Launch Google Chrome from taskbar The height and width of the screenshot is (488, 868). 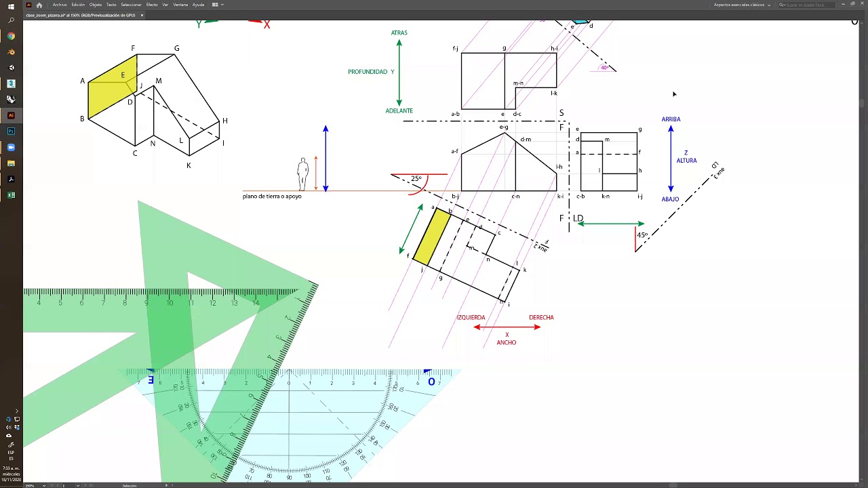11,37
